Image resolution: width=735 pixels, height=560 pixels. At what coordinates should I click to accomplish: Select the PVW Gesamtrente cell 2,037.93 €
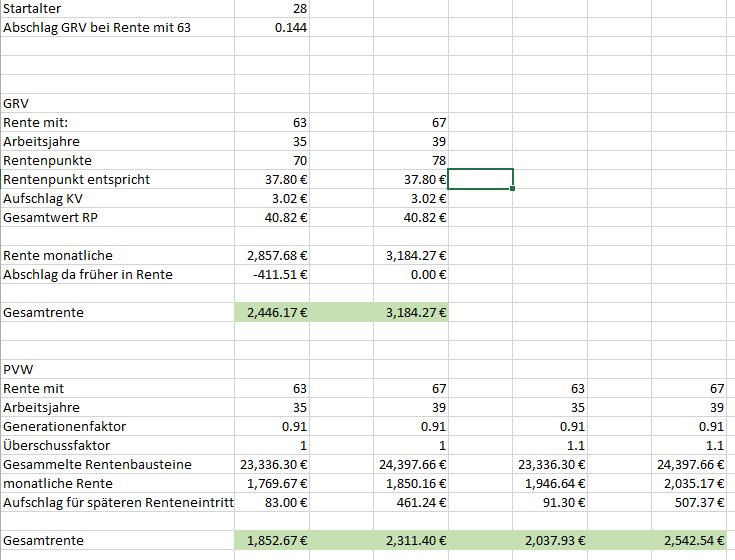tap(550, 540)
